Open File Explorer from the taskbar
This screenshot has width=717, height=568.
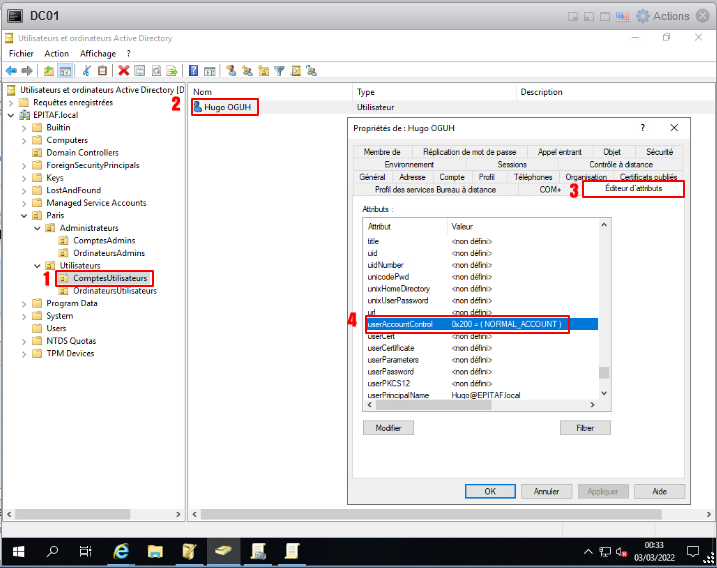[x=155, y=551]
